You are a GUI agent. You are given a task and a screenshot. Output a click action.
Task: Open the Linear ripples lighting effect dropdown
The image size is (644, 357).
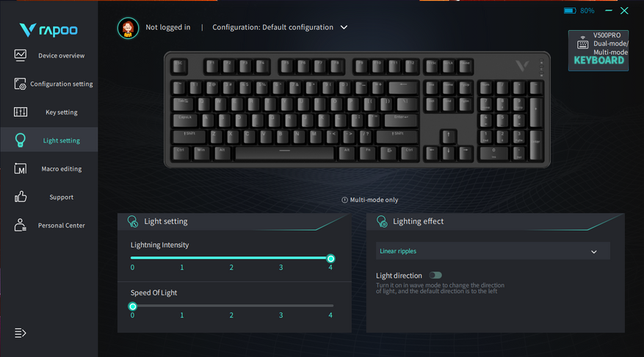493,251
